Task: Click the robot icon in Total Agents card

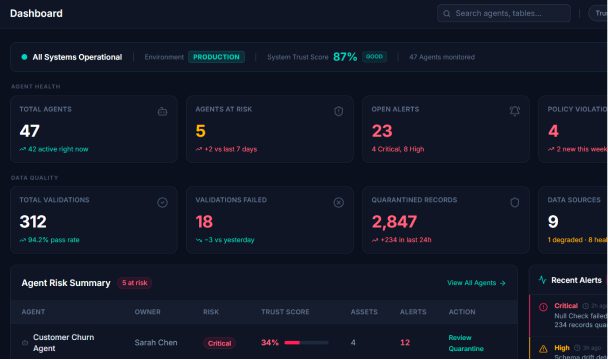Action: 162,112
